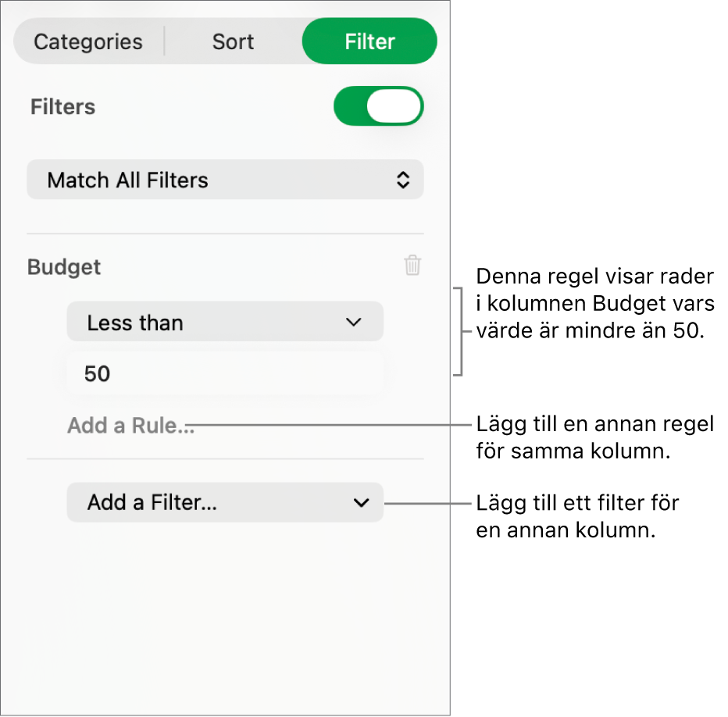This screenshot has height=717, width=728.
Task: Delete the Budget filter with trash icon
Action: [x=412, y=266]
